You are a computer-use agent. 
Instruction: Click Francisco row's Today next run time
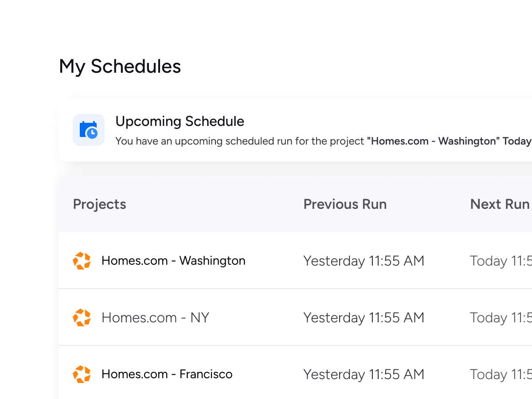pyautogui.click(x=501, y=374)
